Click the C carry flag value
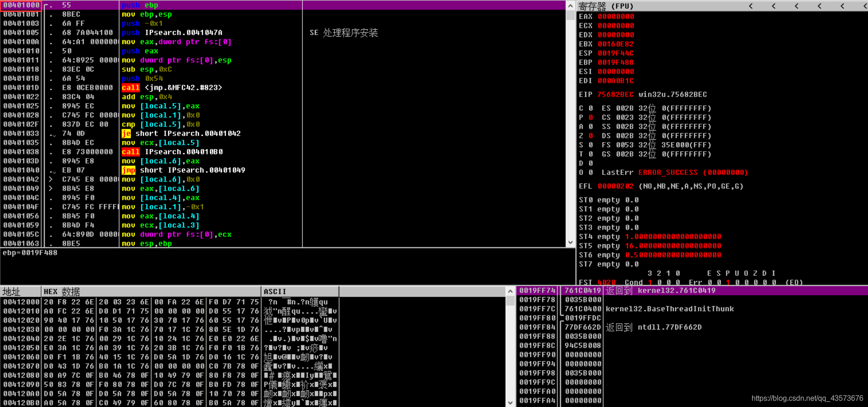 591,108
